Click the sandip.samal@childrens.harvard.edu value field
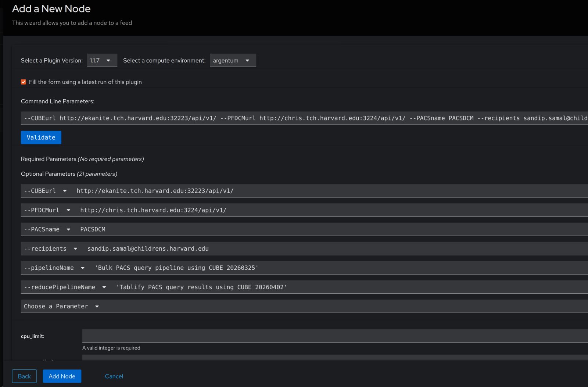 point(336,248)
